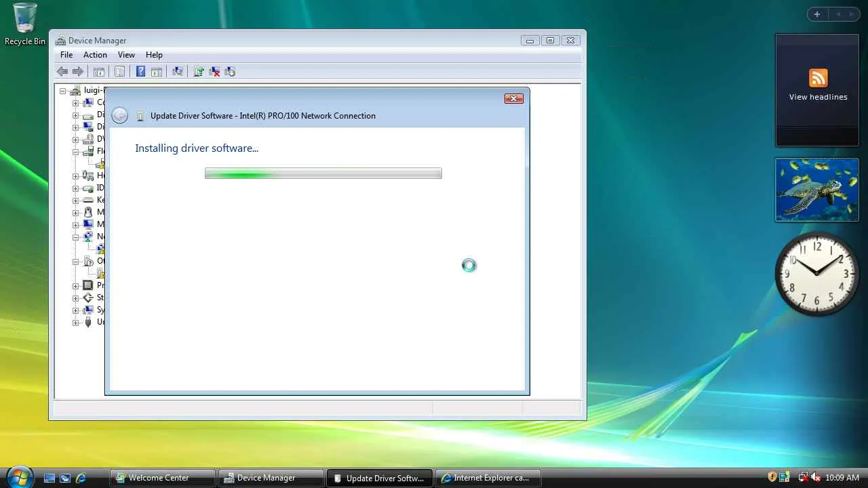Switch to Device Manager taskbar button
The image size is (868, 488).
coord(271,478)
